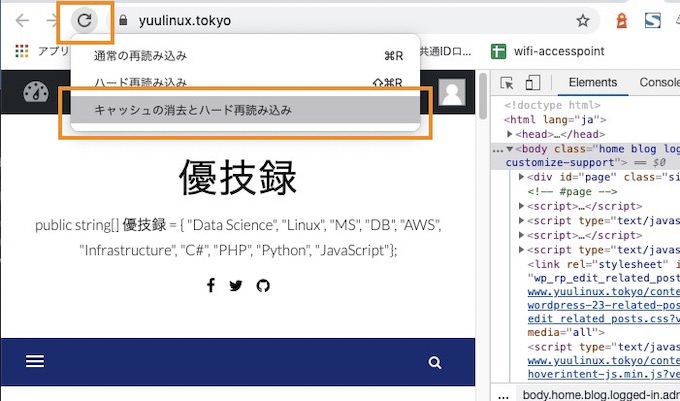
Task: Bookmark the page with the star icon
Action: tap(582, 20)
